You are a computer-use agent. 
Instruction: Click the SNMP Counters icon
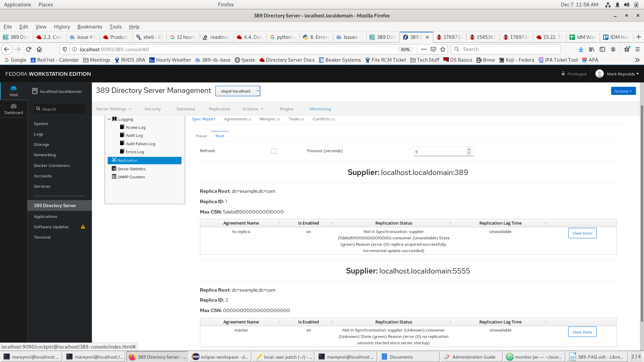point(114,177)
